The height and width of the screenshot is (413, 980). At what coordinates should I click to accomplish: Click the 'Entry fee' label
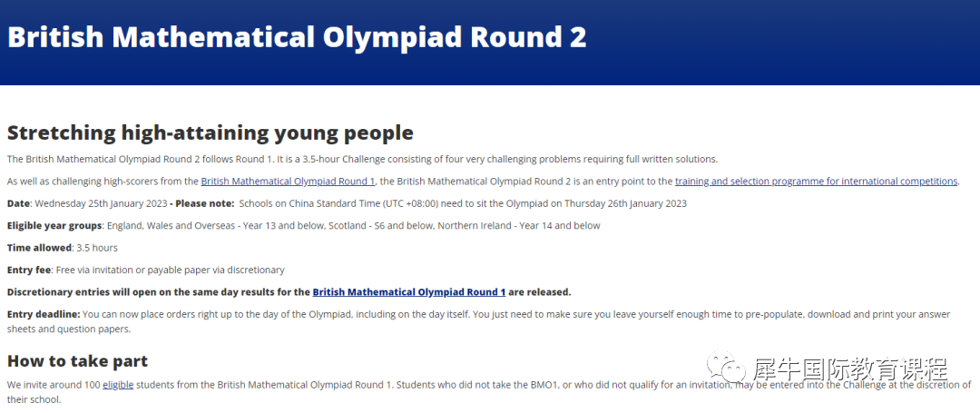(x=29, y=270)
